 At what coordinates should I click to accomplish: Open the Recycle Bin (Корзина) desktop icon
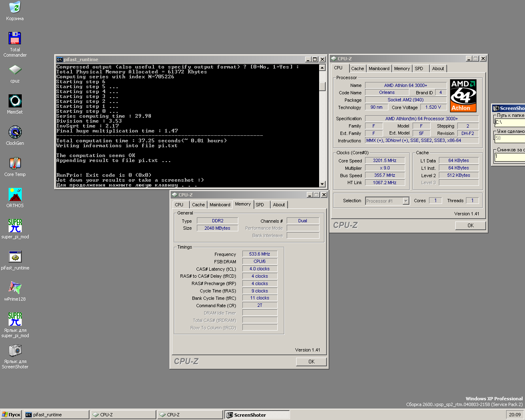pos(15,11)
